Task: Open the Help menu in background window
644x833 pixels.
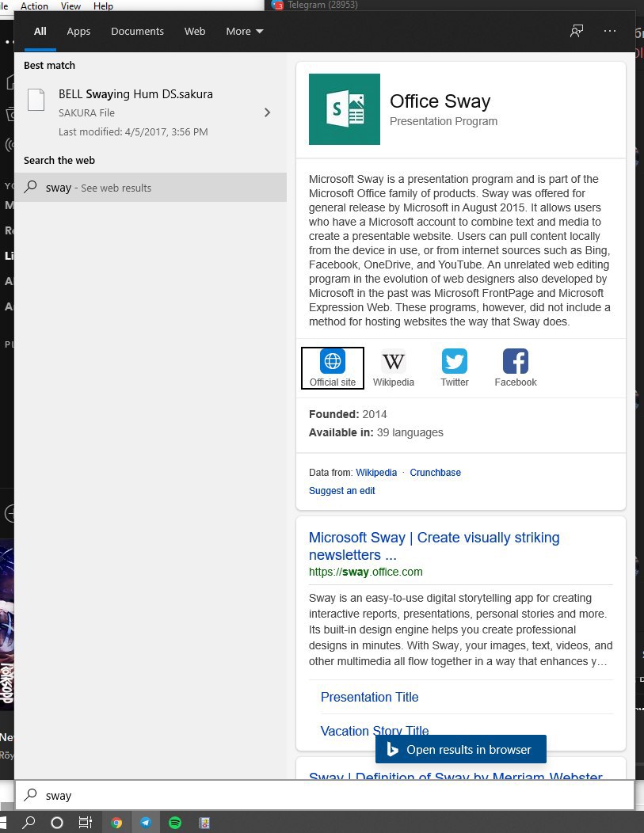Action: (103, 6)
